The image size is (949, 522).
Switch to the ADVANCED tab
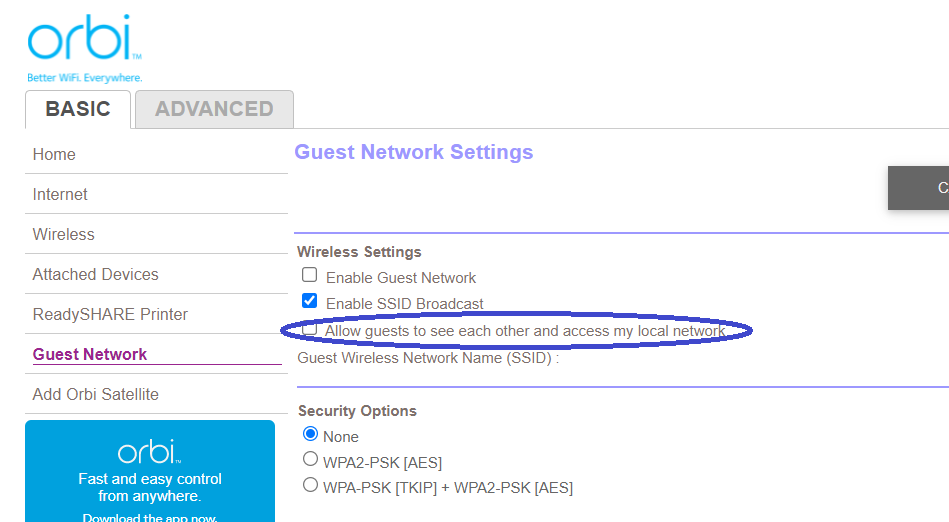(214, 109)
